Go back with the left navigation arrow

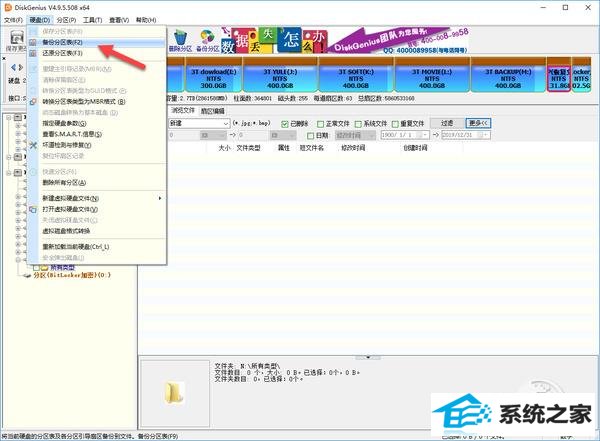pos(13,67)
